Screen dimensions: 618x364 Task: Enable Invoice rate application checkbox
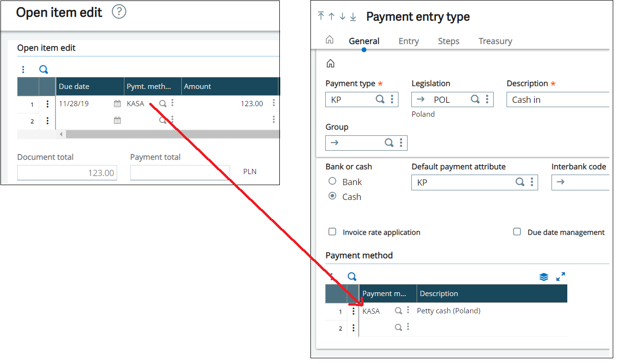pyautogui.click(x=332, y=232)
